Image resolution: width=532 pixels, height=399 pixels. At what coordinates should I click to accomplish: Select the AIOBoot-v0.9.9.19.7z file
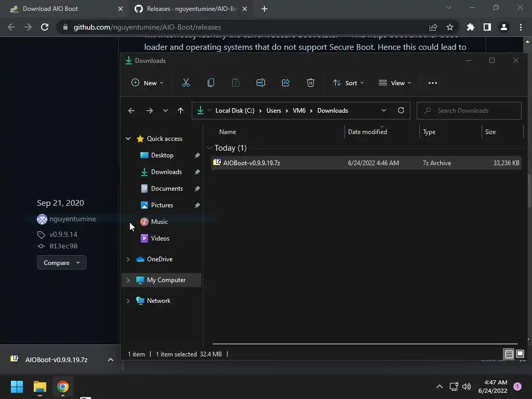(366, 163)
